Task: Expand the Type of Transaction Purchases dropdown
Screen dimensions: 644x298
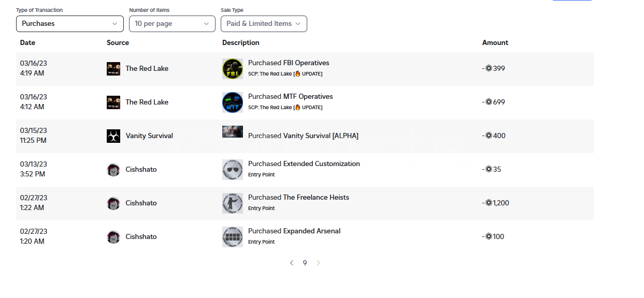Action: [x=70, y=24]
